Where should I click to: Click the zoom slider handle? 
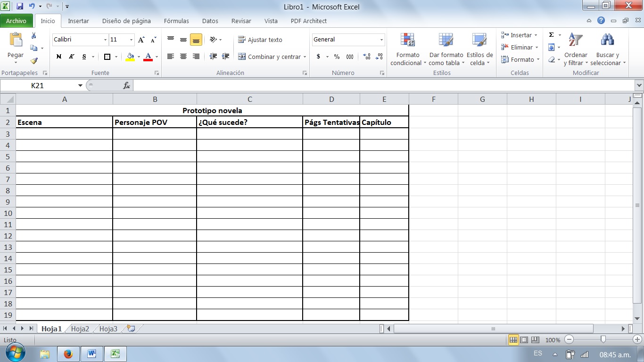(603, 339)
